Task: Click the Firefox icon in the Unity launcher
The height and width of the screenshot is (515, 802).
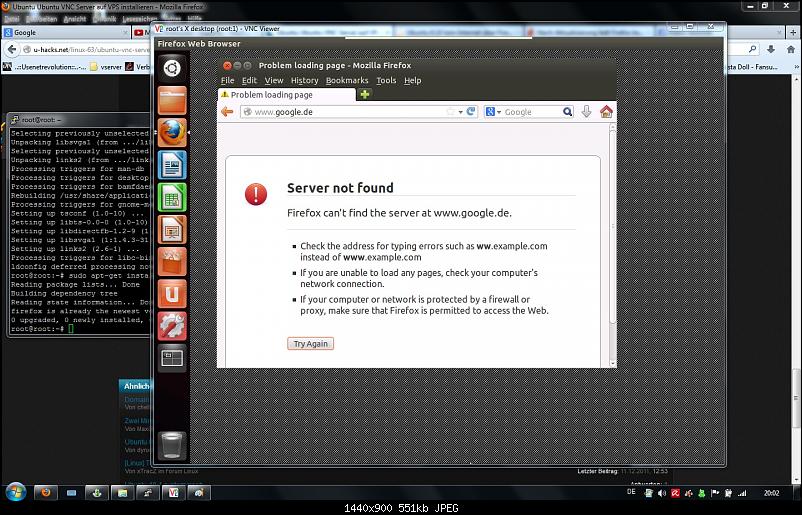Action: point(172,132)
